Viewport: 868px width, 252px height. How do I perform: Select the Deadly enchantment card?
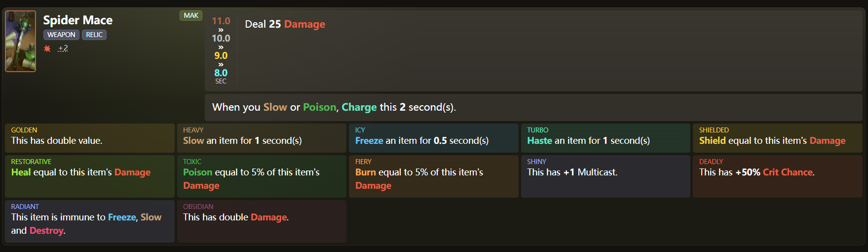[x=777, y=176]
